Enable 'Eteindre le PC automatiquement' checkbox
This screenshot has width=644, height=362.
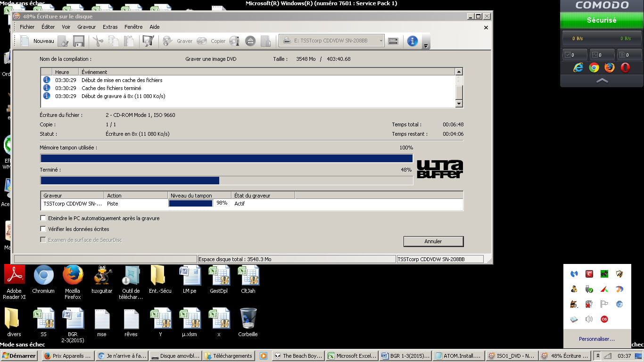point(43,218)
